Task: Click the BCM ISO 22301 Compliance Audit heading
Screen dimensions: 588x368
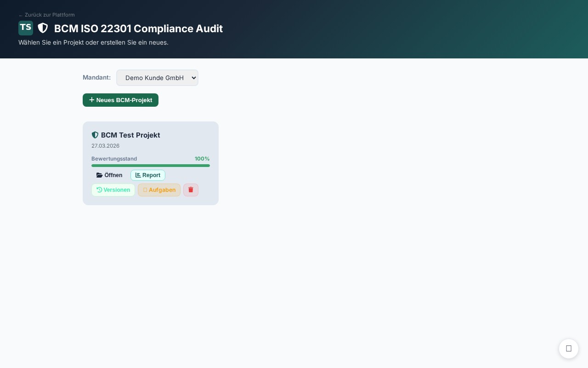Action: click(x=138, y=29)
